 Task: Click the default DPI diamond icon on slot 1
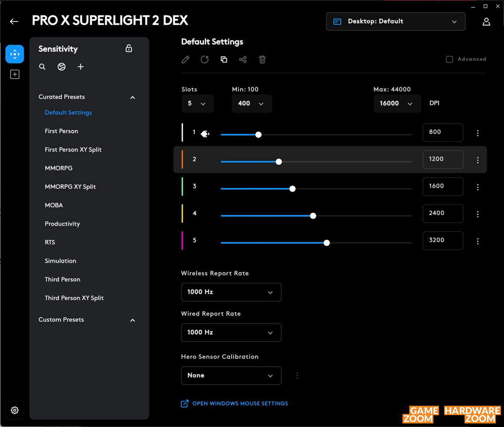point(205,134)
